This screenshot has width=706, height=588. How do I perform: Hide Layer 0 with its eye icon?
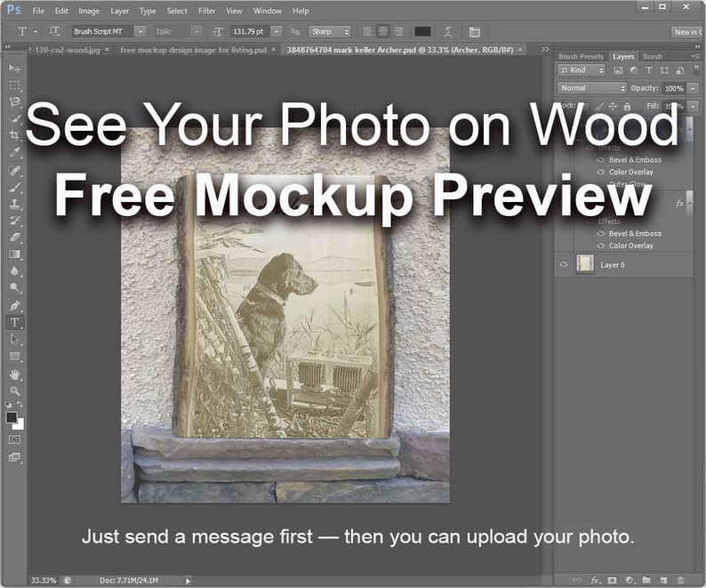click(x=563, y=264)
